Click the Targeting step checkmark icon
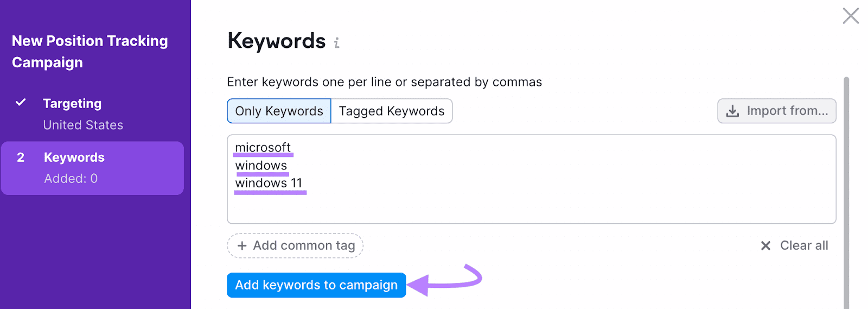Screen dimensions: 868x309 pos(21,103)
